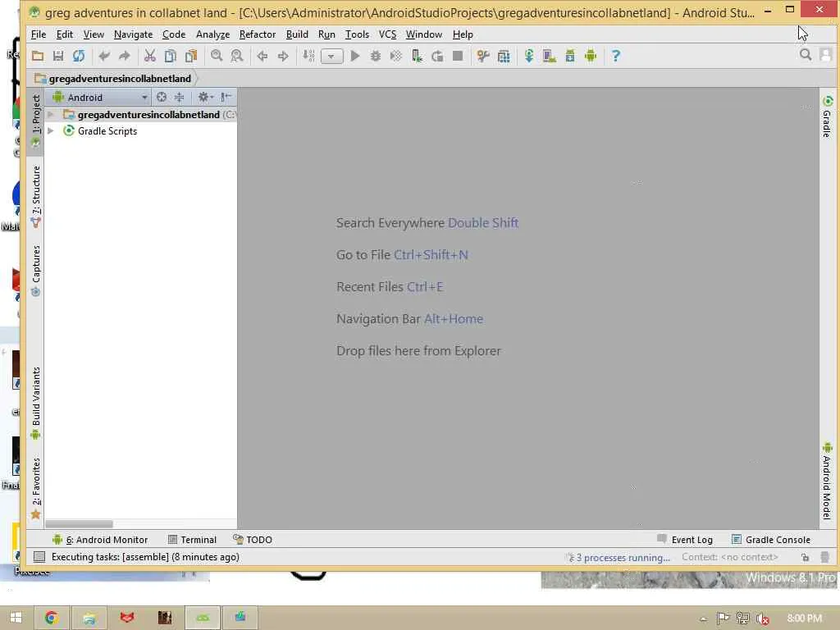
Task: Expand the gregadventuresincollabnetland tree node
Action: coord(51,115)
